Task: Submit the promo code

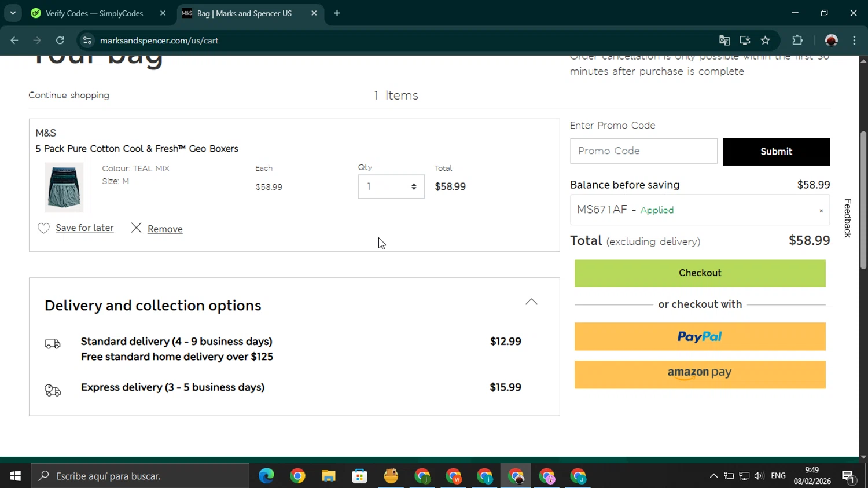Action: pos(775,152)
